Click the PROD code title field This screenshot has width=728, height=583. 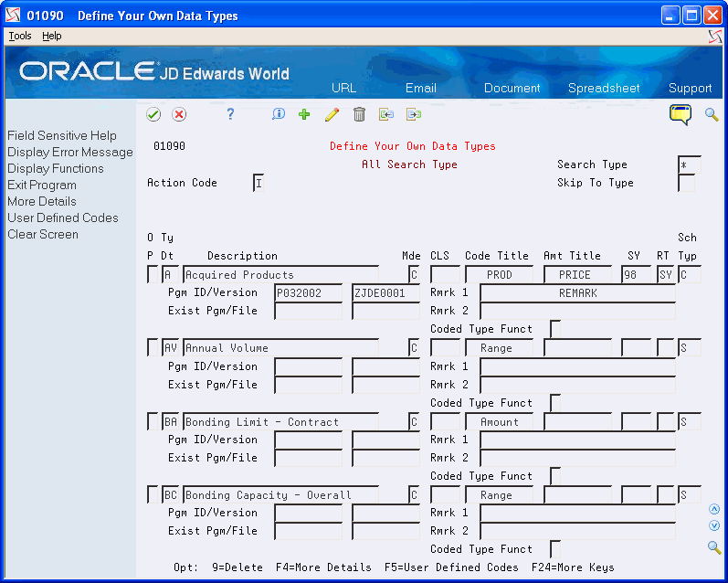coord(499,274)
